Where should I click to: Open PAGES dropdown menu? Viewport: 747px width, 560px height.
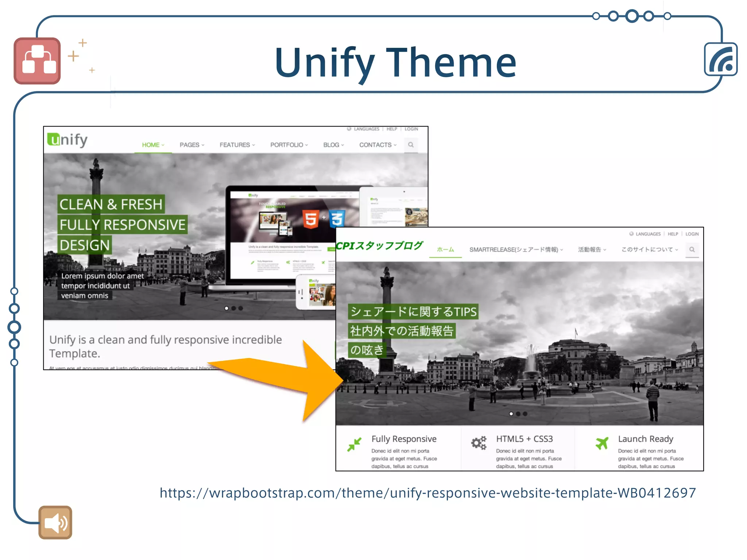(192, 145)
